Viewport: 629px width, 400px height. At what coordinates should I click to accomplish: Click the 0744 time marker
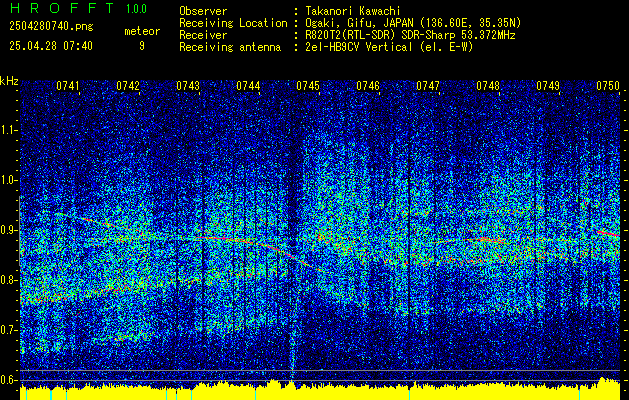[x=248, y=85]
